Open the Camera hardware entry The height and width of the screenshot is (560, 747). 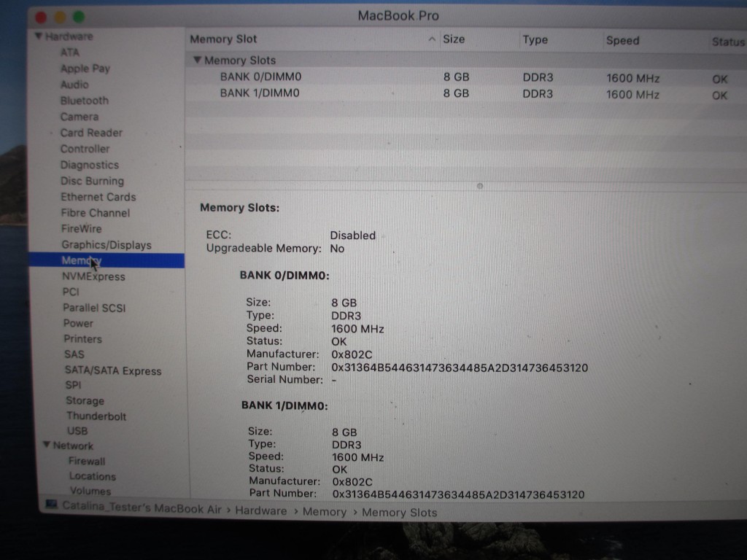pyautogui.click(x=79, y=117)
